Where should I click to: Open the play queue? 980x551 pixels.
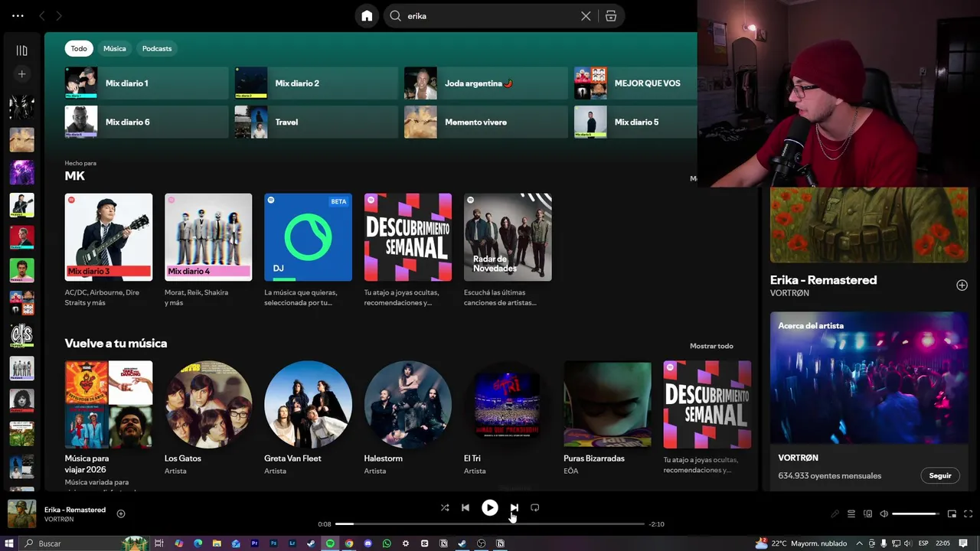(851, 514)
